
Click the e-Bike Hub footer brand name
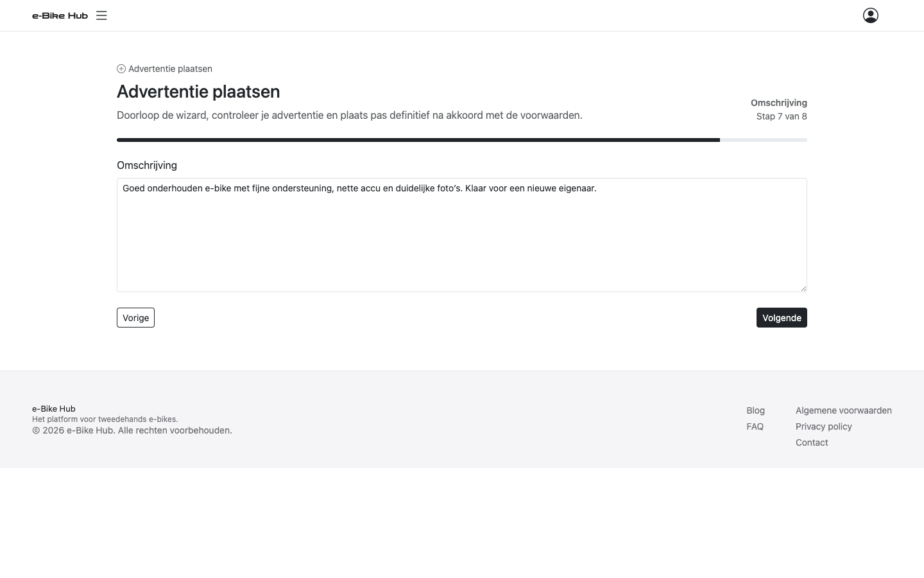(x=54, y=408)
